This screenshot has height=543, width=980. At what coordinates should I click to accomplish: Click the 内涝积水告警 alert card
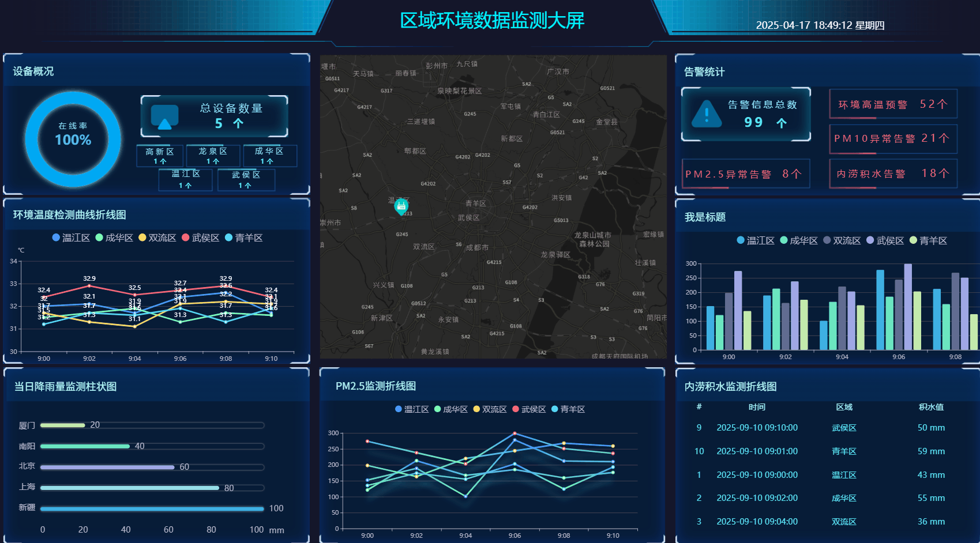point(893,174)
